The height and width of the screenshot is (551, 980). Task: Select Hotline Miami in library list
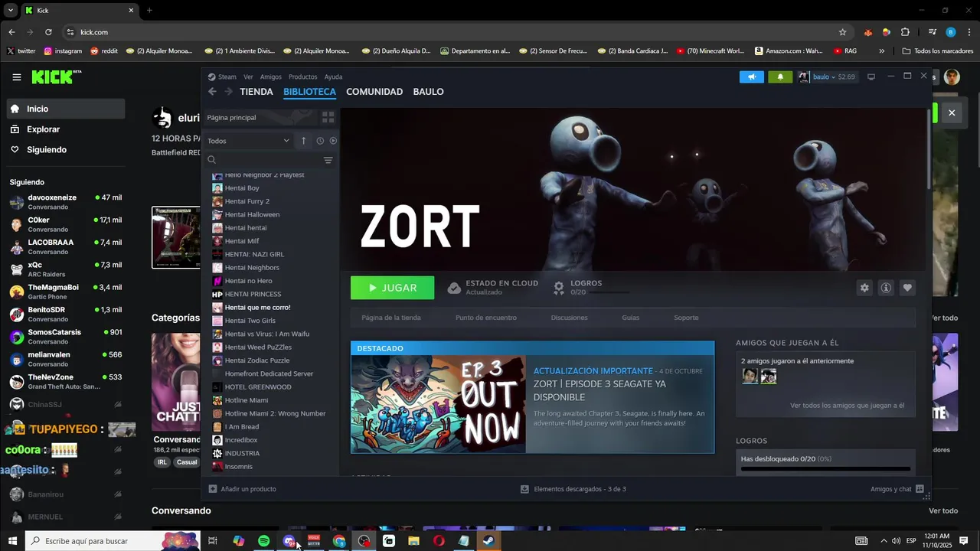pos(247,400)
